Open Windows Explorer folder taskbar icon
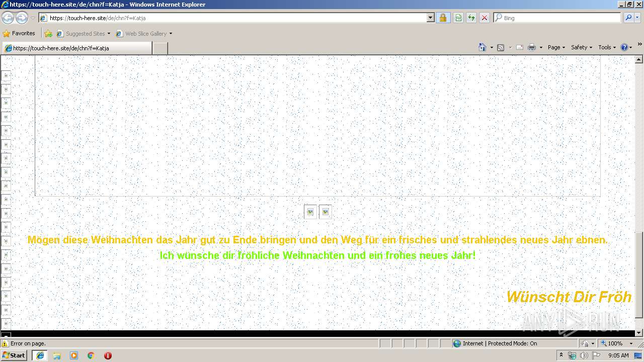This screenshot has width=644, height=362. coord(57,355)
